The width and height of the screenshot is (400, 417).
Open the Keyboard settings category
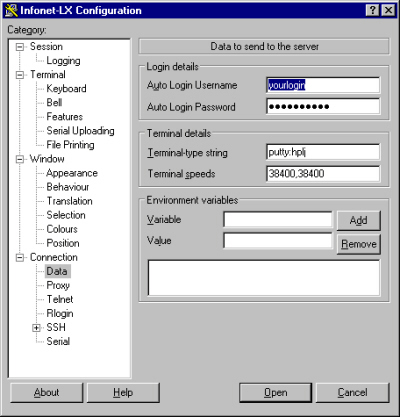[x=66, y=89]
